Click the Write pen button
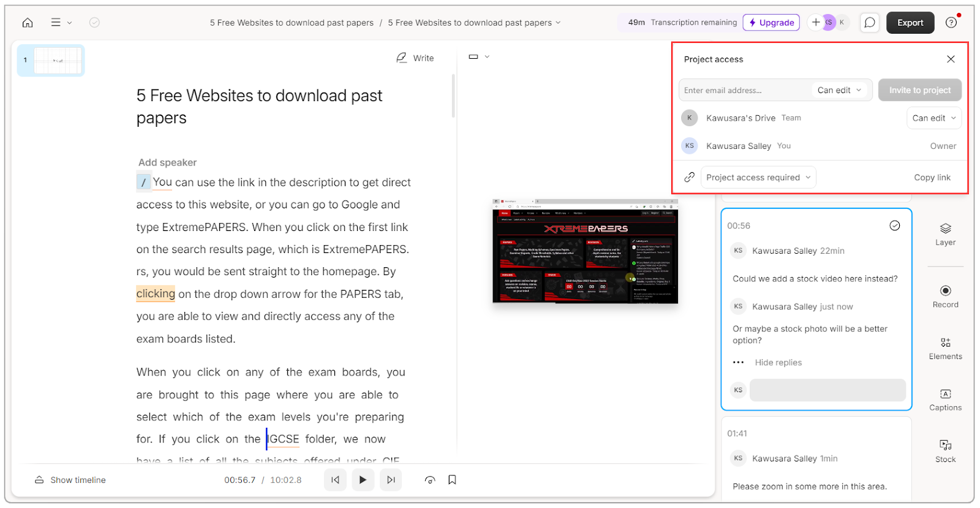 coord(415,58)
